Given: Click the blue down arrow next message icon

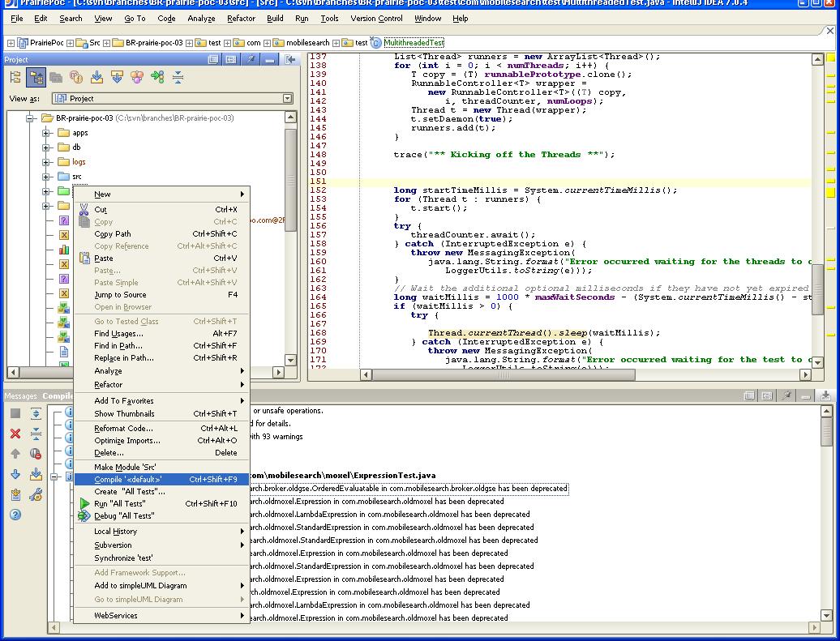Looking at the screenshot, I should [15, 474].
